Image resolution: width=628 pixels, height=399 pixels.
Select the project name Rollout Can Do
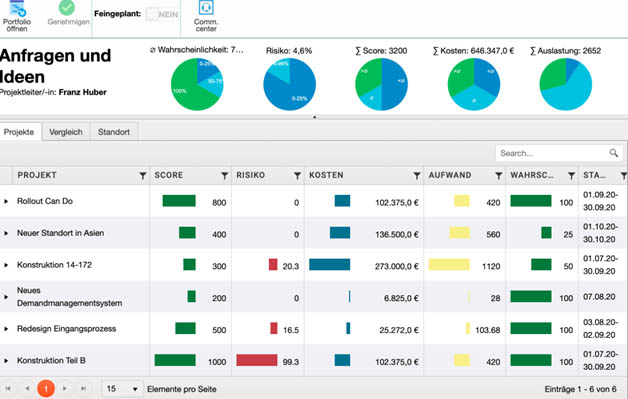click(x=45, y=201)
